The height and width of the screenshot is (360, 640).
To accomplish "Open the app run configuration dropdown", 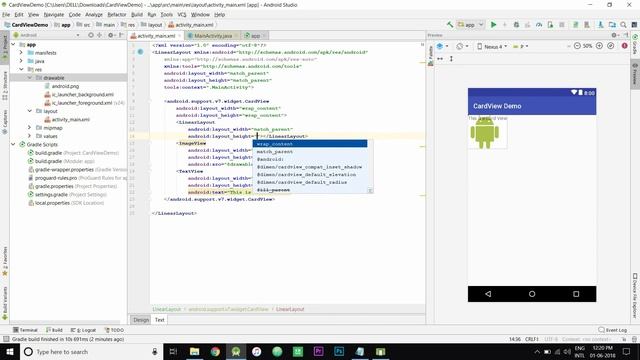I will 470,24.
